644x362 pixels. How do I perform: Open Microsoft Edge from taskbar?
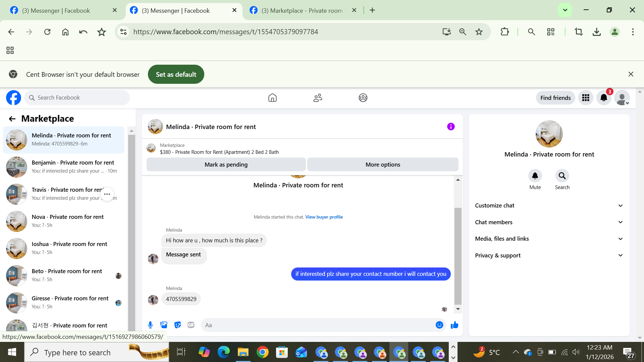click(223, 352)
